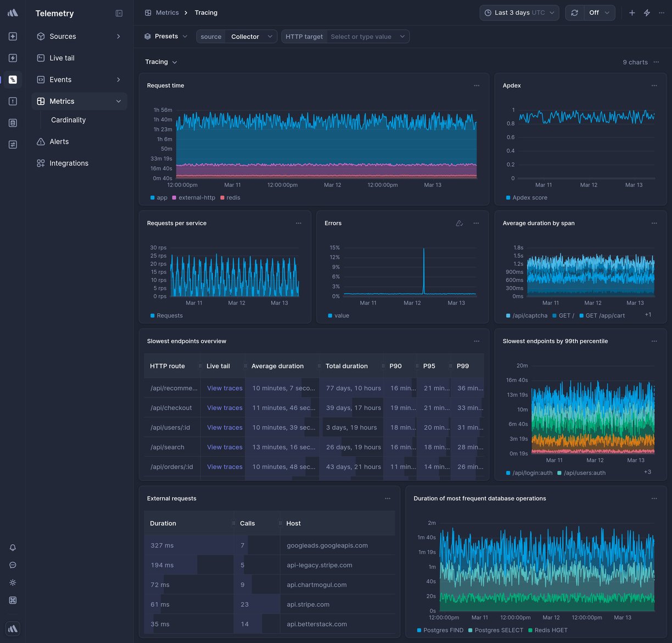The height and width of the screenshot is (643, 672).
Task: Click the lightning bolt icon in the top bar
Action: coord(647,12)
